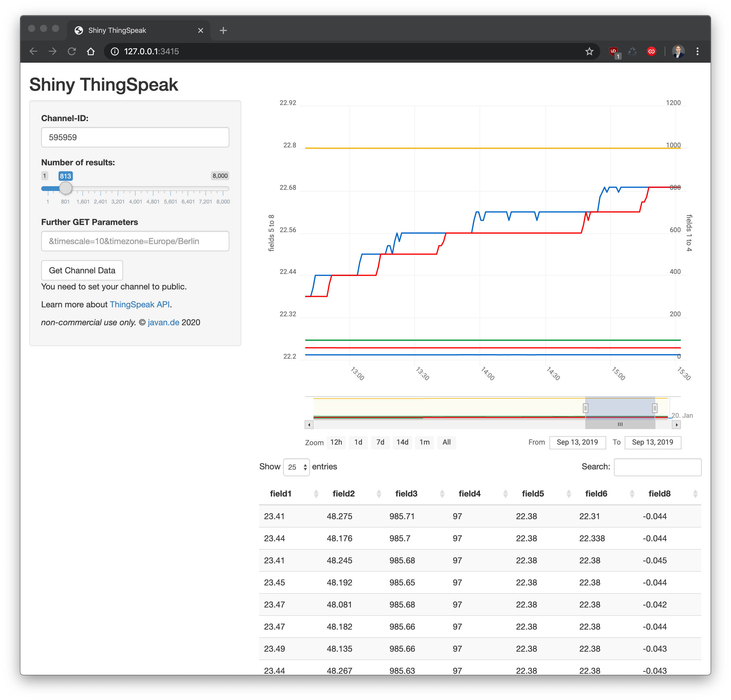The width and height of the screenshot is (731, 700).
Task: Open the uBlock Origin extension icon
Action: coord(613,51)
